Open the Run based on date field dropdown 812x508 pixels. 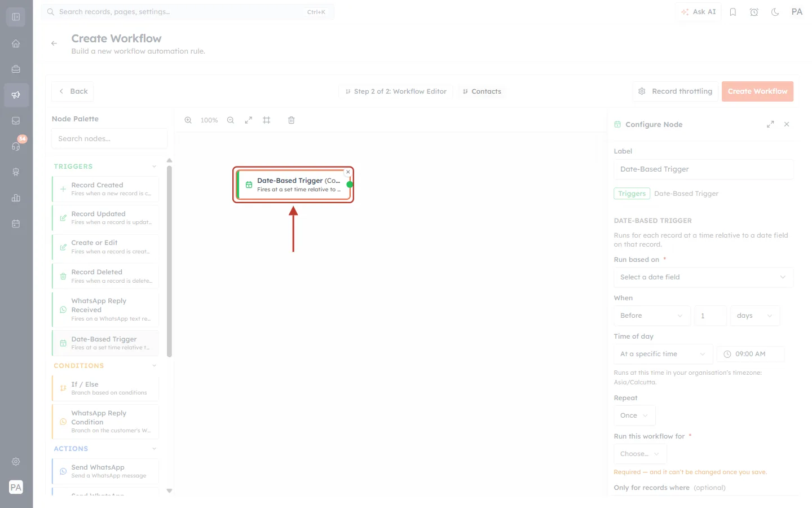[x=703, y=277]
